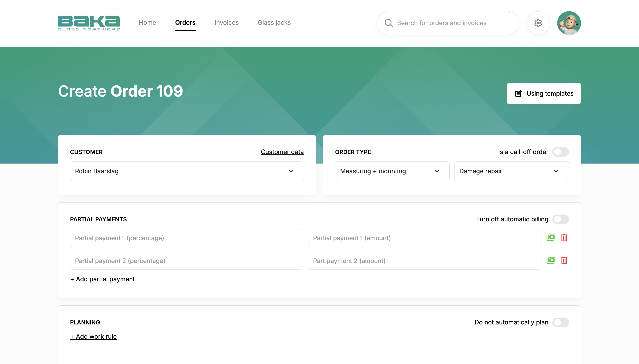The height and width of the screenshot is (364, 639).
Task: Delete partial payment 2 with trash icon
Action: 564,261
